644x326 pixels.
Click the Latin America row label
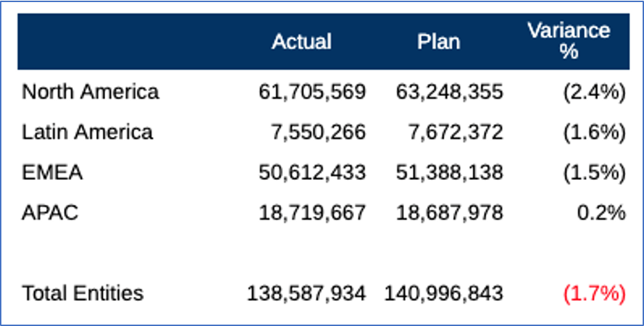click(x=88, y=132)
